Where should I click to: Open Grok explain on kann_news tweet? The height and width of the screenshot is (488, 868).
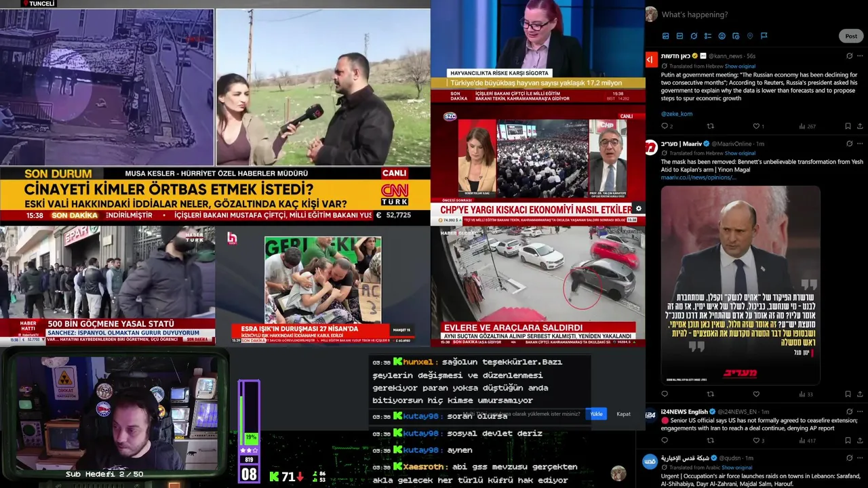(x=849, y=56)
